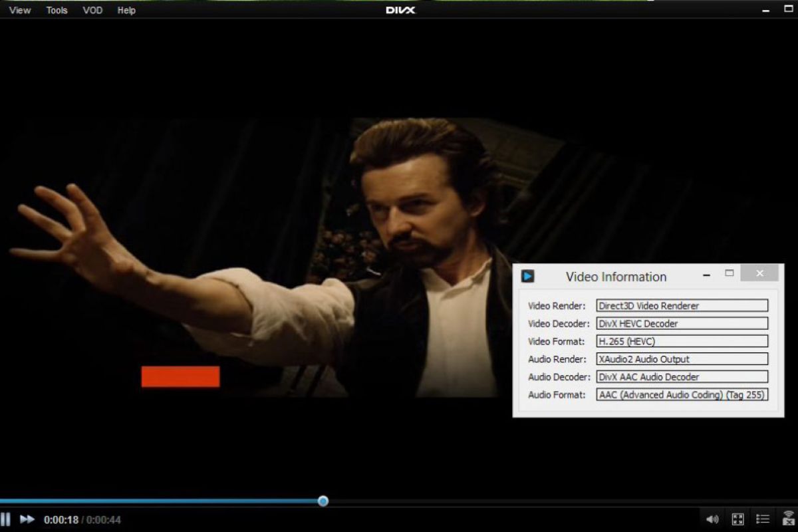Click the H.265 (HEVC) Video Format field
798x532 pixels.
(682, 341)
